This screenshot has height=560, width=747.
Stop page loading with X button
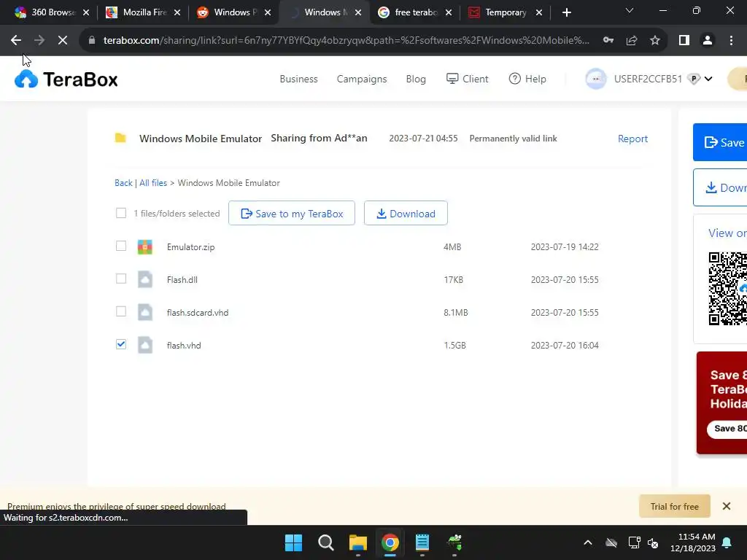pos(63,41)
